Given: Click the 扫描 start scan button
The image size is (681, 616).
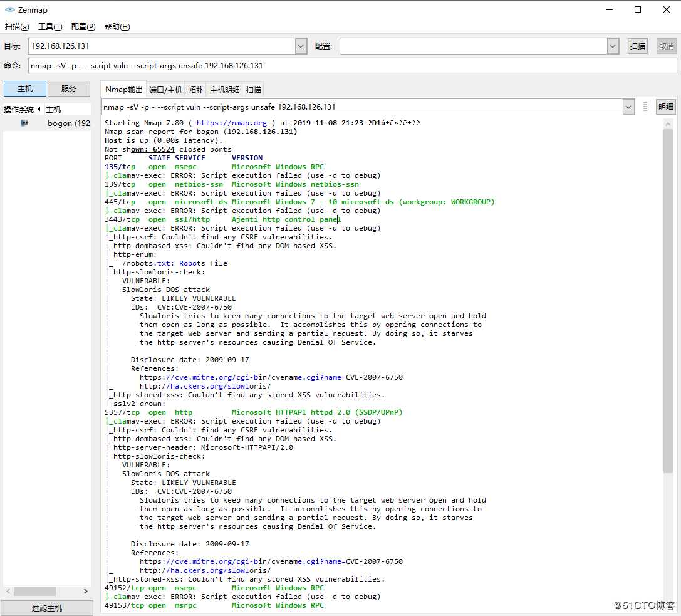Looking at the screenshot, I should (638, 46).
